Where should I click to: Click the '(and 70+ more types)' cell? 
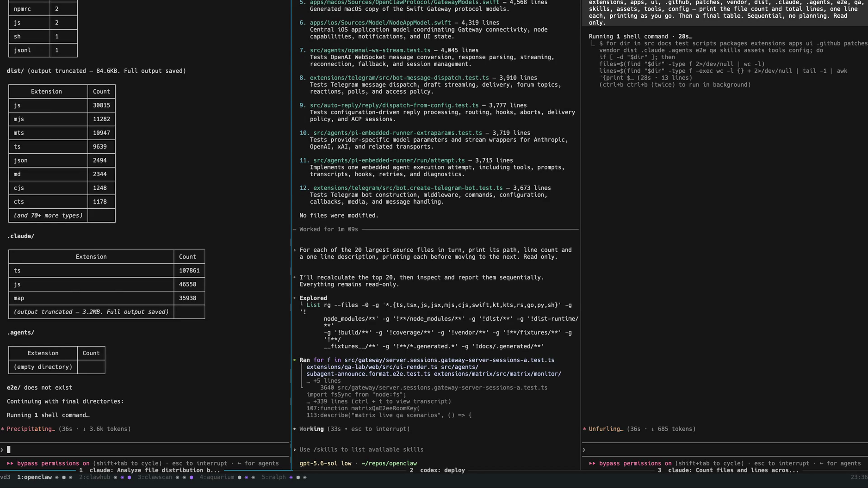(x=48, y=216)
